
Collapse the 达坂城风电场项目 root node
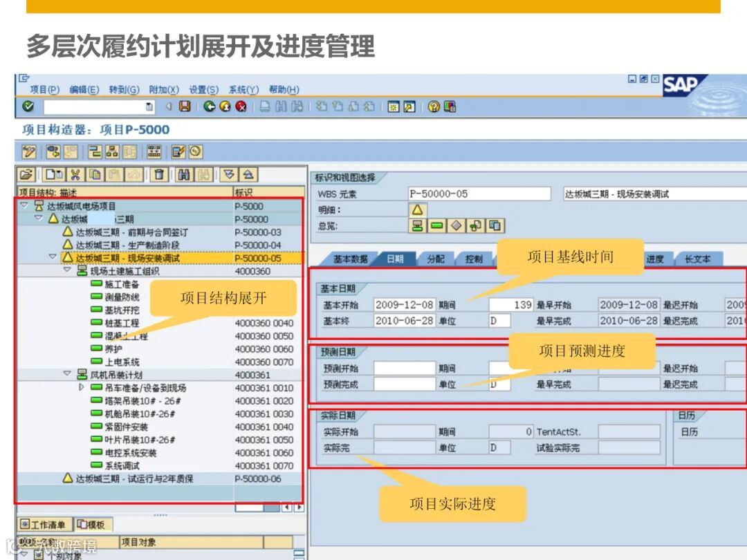24,205
